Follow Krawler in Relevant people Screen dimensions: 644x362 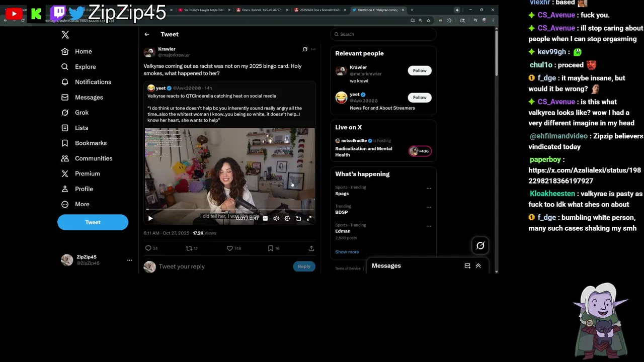[420, 70]
